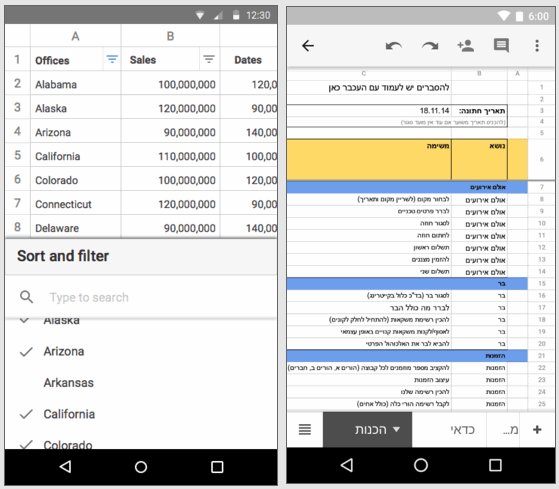Check Arkansas in filter list
The height and width of the screenshot is (489, 559).
tap(141, 383)
